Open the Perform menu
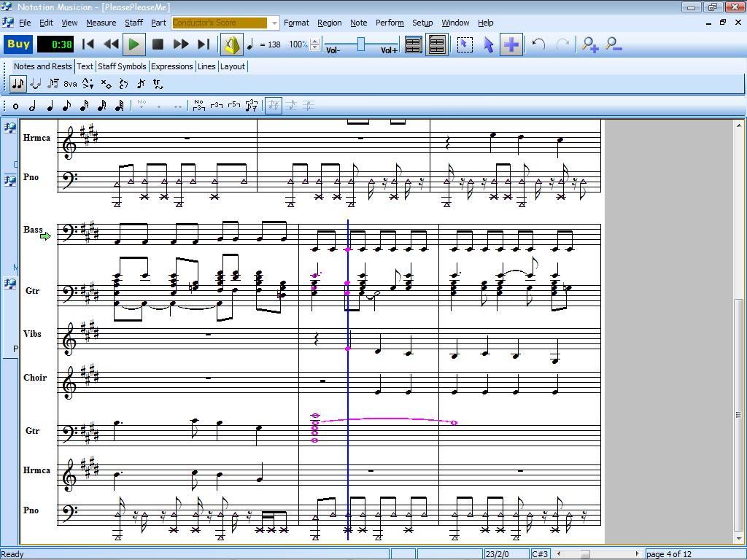This screenshot has height=560, width=747. (x=390, y=23)
